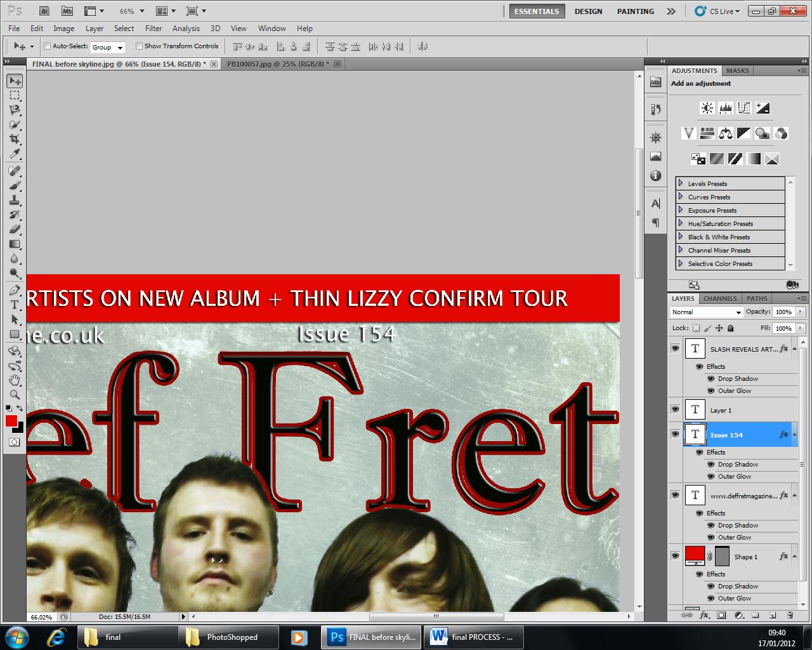Switch to the Channels tab
812x650 pixels.
click(x=720, y=298)
